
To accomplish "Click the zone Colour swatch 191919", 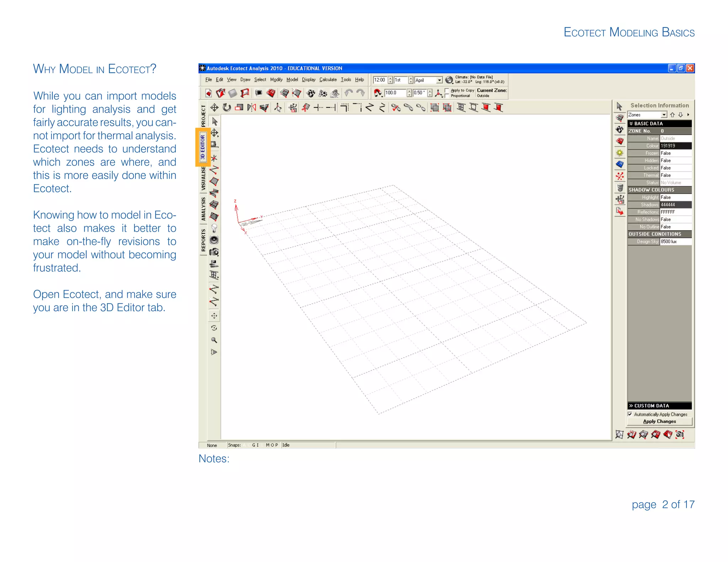I will tap(675, 146).
